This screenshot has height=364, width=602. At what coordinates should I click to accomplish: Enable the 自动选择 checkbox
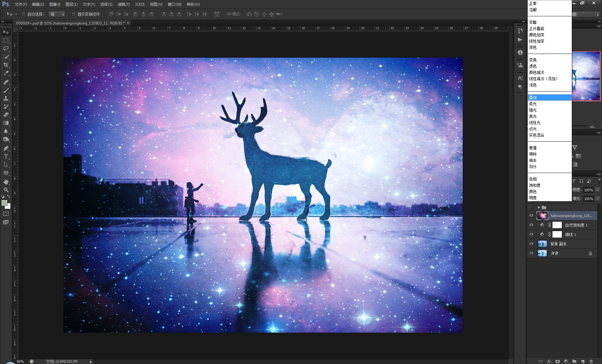[x=23, y=14]
